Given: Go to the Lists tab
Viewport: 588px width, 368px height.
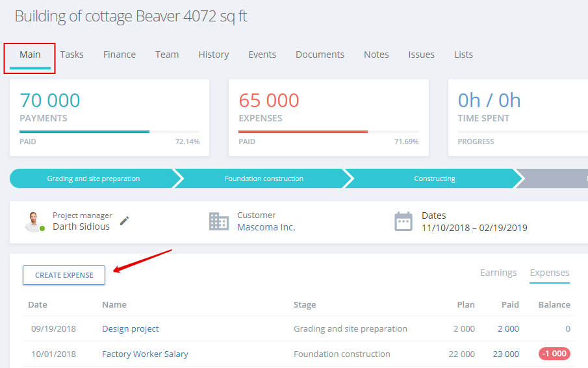Looking at the screenshot, I should 463,55.
